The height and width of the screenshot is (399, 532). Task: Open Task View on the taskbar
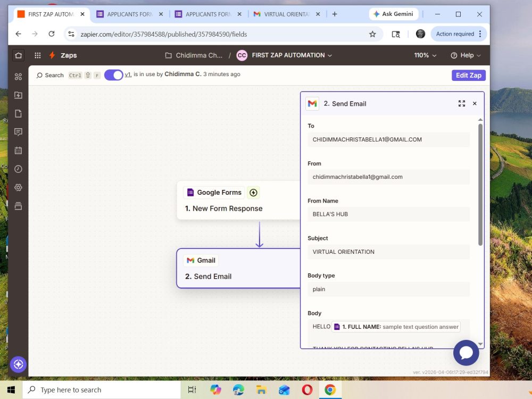coord(192,390)
